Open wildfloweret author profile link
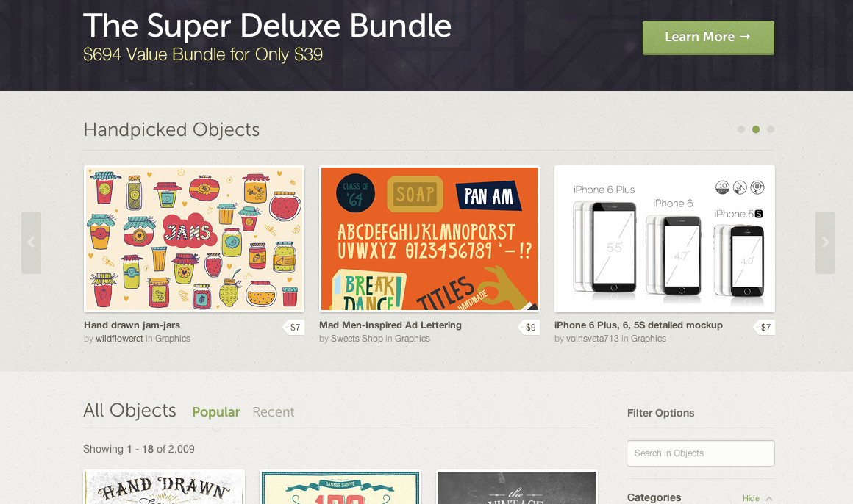Image resolution: width=853 pixels, height=504 pixels. [x=119, y=339]
